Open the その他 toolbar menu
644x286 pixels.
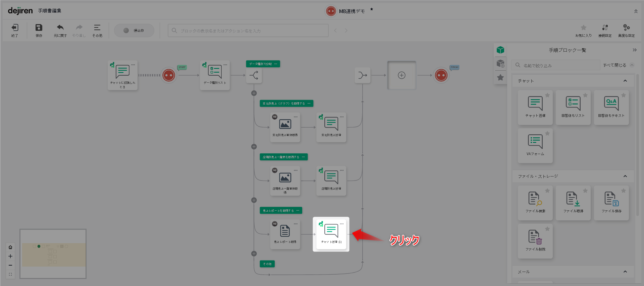[97, 30]
